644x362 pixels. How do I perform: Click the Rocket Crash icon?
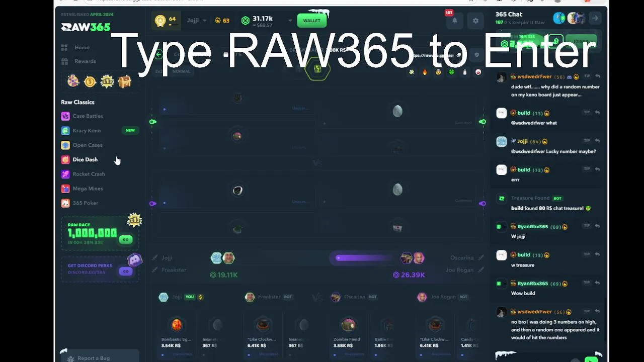click(65, 174)
